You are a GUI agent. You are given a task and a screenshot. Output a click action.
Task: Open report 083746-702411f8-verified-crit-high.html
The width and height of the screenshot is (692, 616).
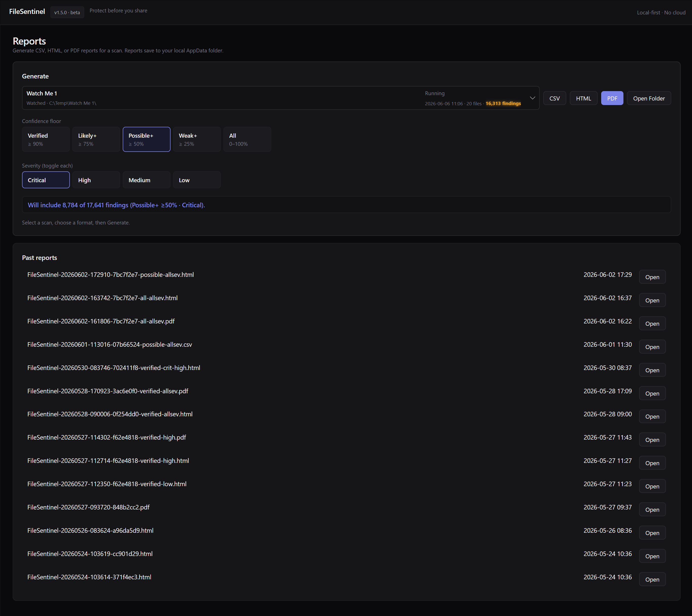[x=652, y=370]
